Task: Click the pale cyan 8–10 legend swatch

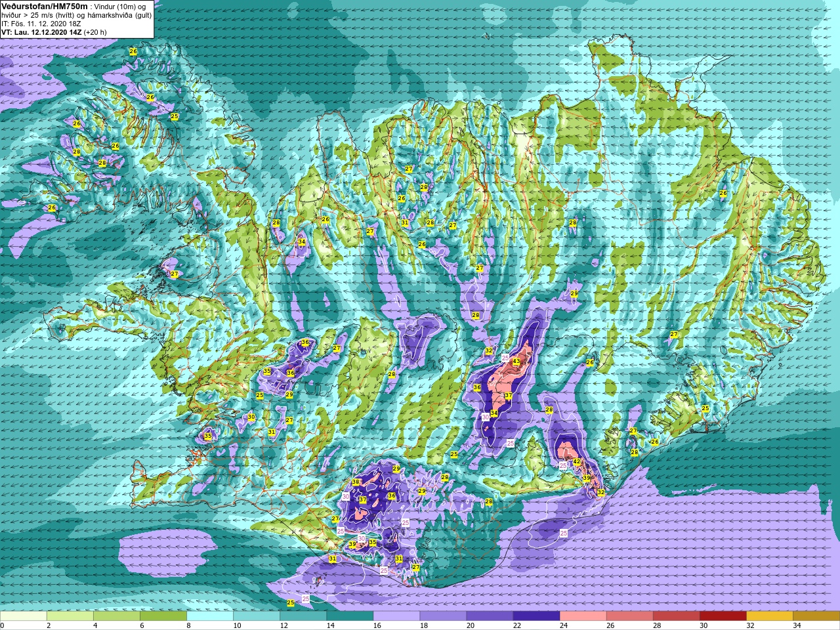Action: tap(210, 616)
